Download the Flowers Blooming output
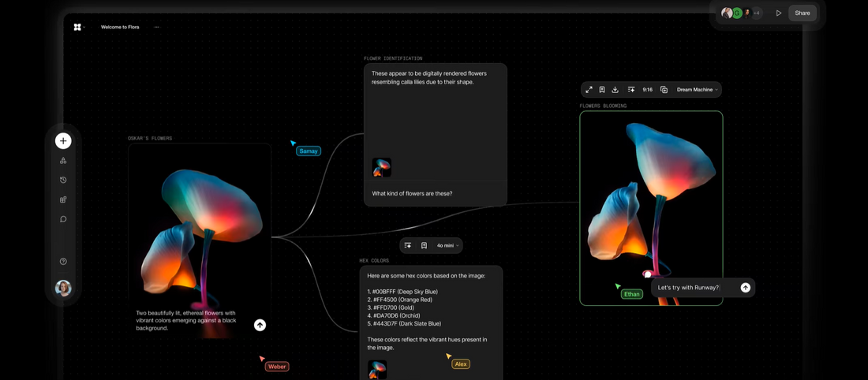 (x=615, y=90)
